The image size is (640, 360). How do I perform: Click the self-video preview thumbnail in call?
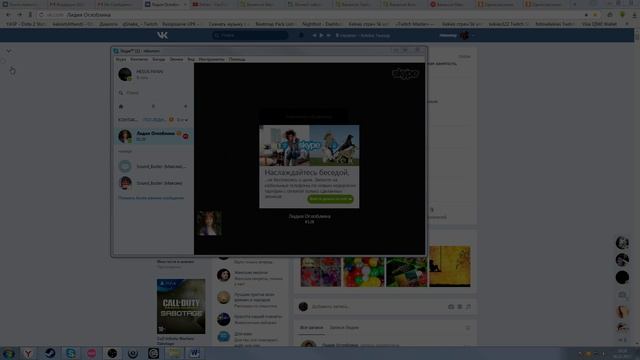[x=209, y=223]
